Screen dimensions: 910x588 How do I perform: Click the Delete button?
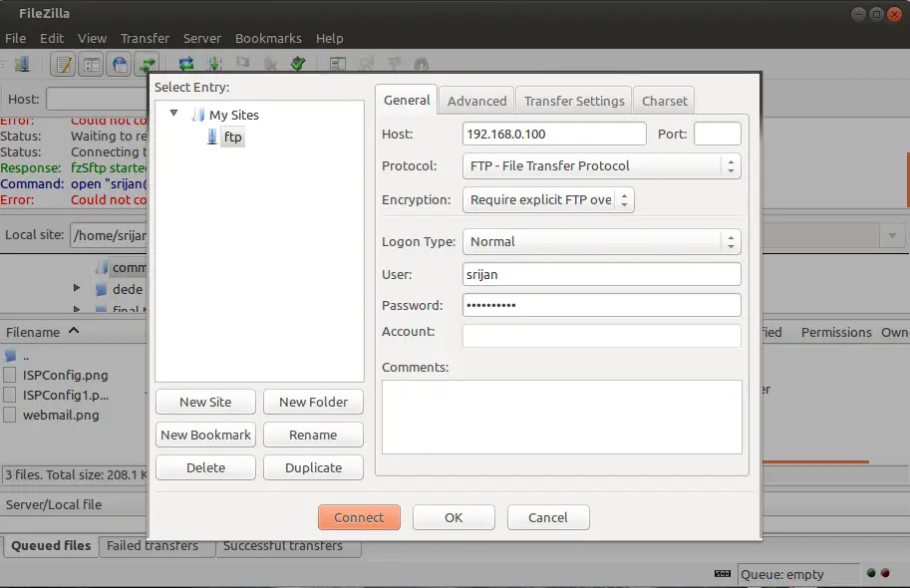[x=205, y=467]
